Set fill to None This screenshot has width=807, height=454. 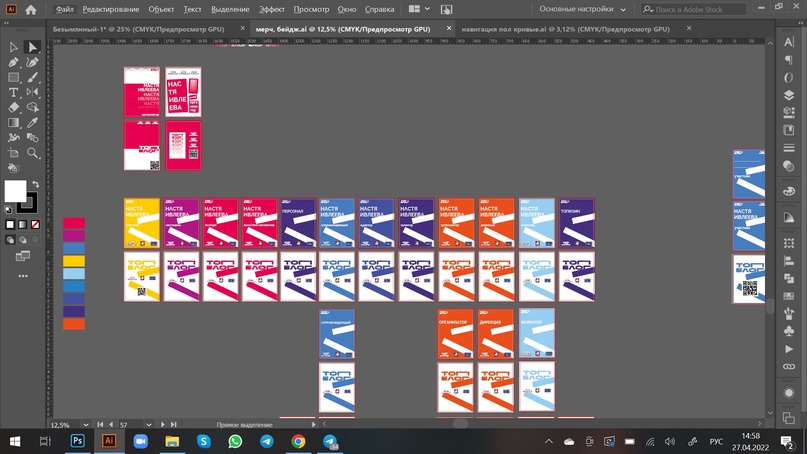(x=35, y=225)
